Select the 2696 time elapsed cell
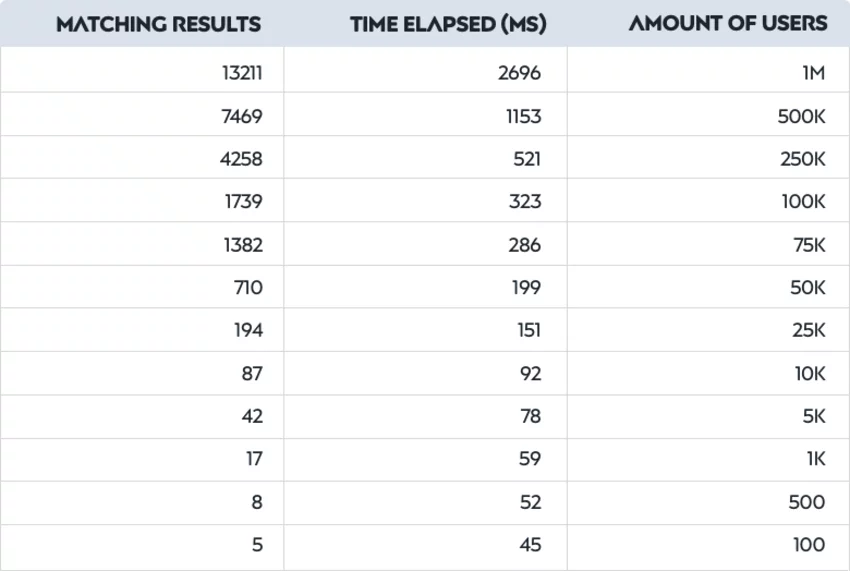This screenshot has height=571, width=850. [x=426, y=70]
